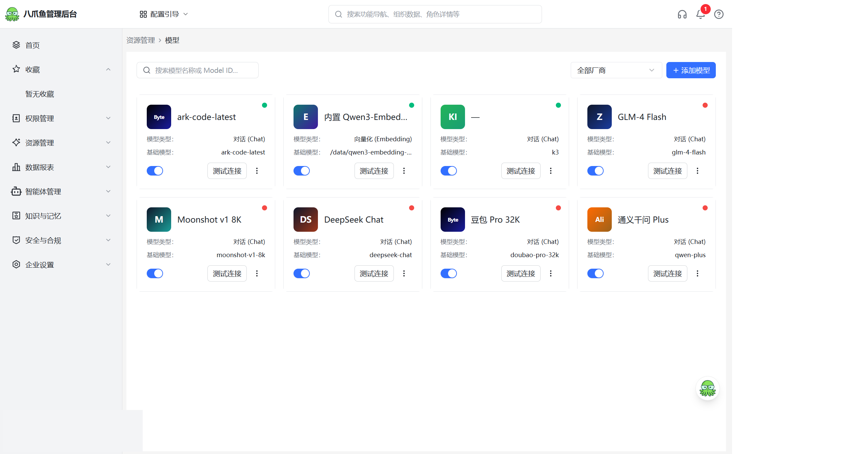Open the floating octopus assistant

point(708,388)
